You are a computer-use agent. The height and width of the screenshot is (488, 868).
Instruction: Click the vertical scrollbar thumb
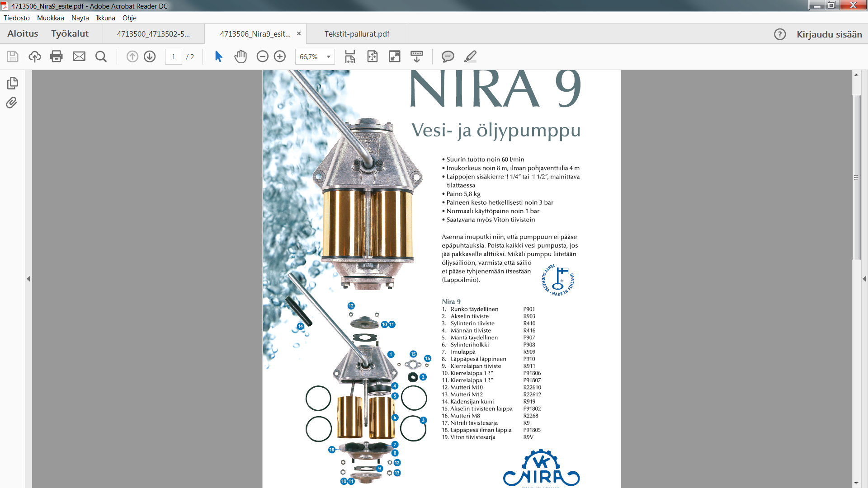pos(856,178)
